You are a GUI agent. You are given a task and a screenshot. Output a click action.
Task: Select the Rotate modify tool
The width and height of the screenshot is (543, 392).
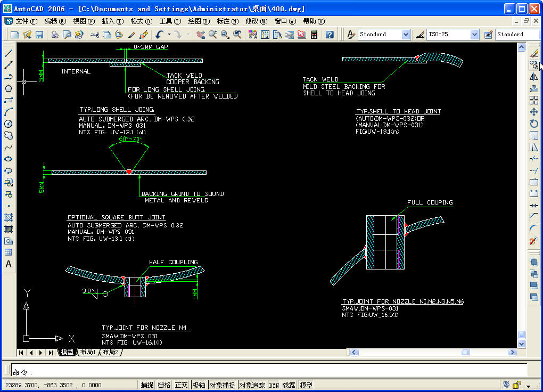pos(534,124)
